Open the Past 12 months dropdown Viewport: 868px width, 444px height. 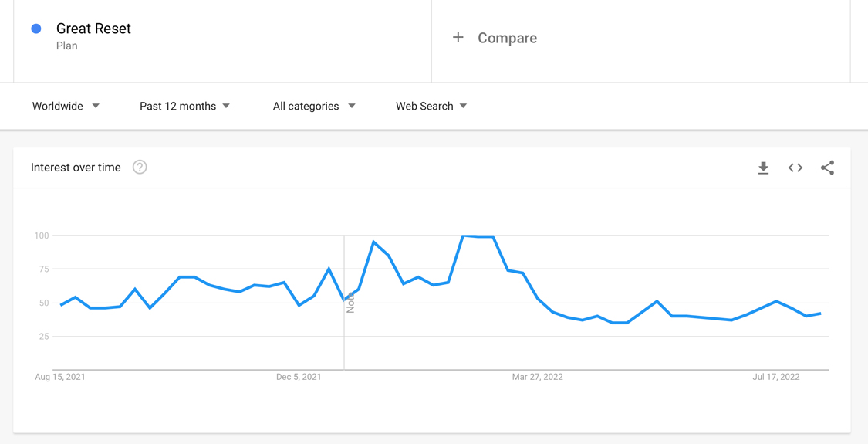185,106
